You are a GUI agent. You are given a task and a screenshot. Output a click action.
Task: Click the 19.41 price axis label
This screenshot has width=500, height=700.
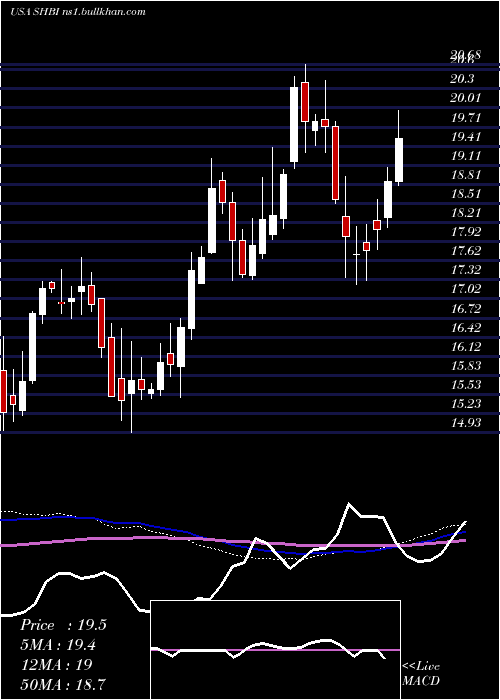pyautogui.click(x=466, y=136)
